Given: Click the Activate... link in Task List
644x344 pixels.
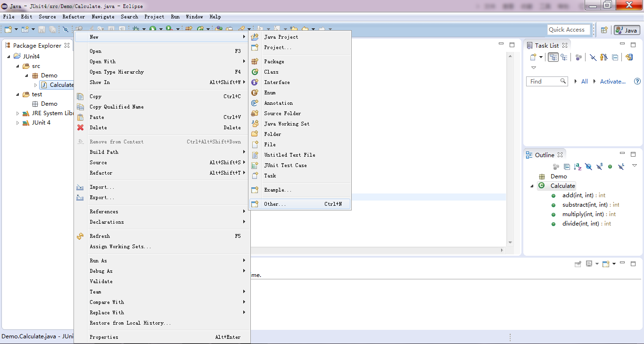Looking at the screenshot, I should pos(613,81).
